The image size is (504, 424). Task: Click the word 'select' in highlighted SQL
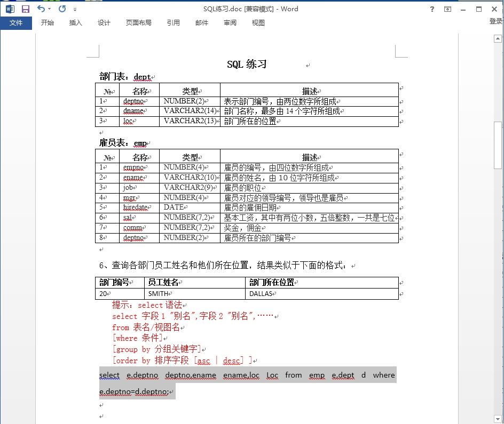tap(109, 375)
